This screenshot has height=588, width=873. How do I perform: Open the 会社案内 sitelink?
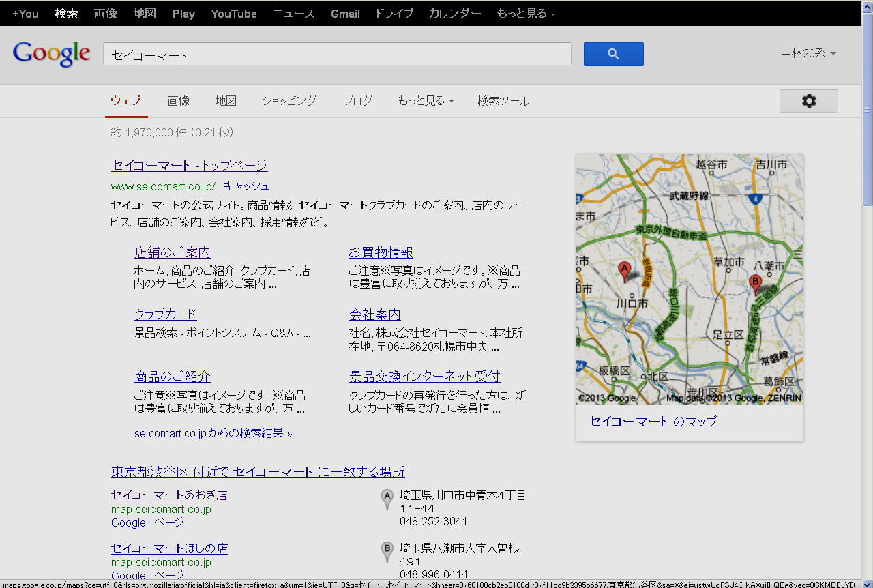(x=374, y=314)
